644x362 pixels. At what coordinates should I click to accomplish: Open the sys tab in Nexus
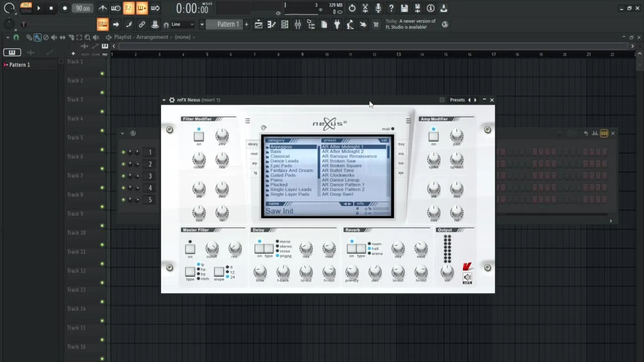[401, 173]
